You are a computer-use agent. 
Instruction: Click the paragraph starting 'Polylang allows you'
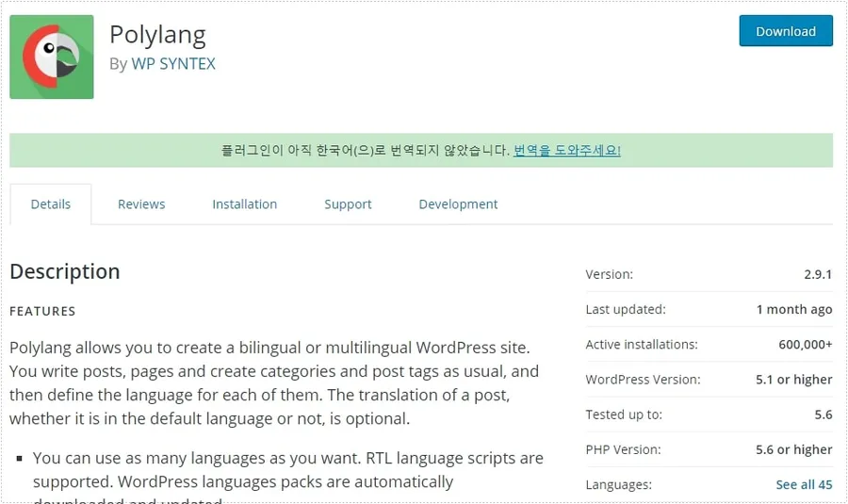[x=274, y=382]
